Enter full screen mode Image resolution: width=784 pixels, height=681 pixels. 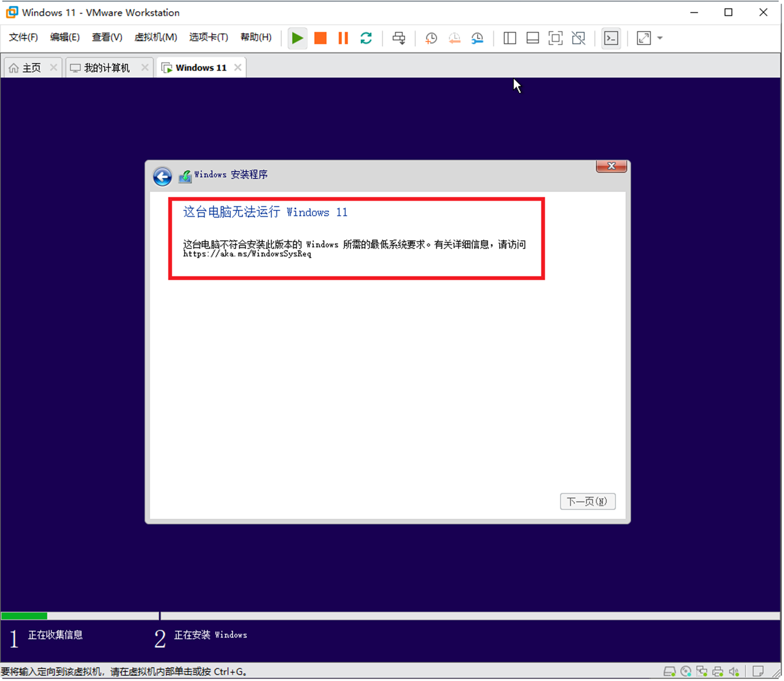555,38
